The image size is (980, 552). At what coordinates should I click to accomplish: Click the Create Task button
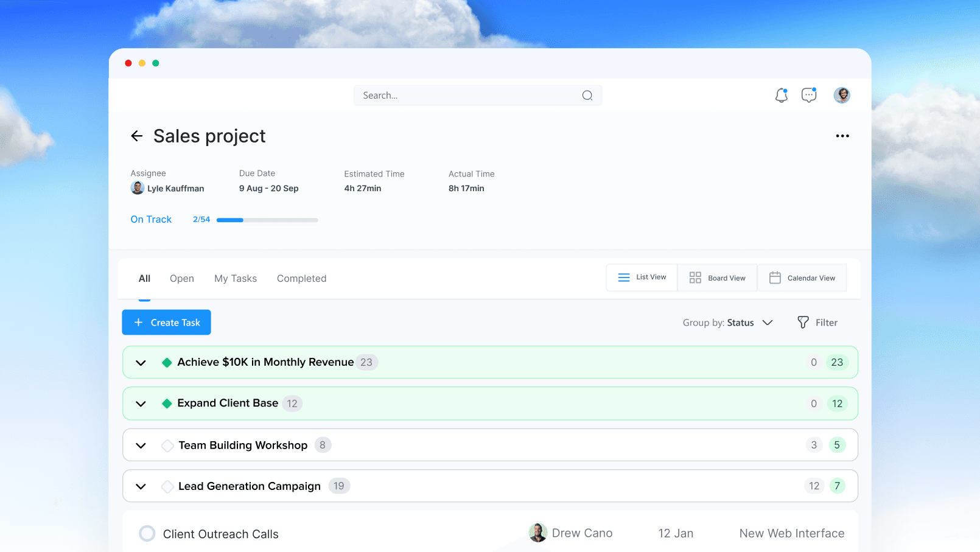[x=167, y=323]
